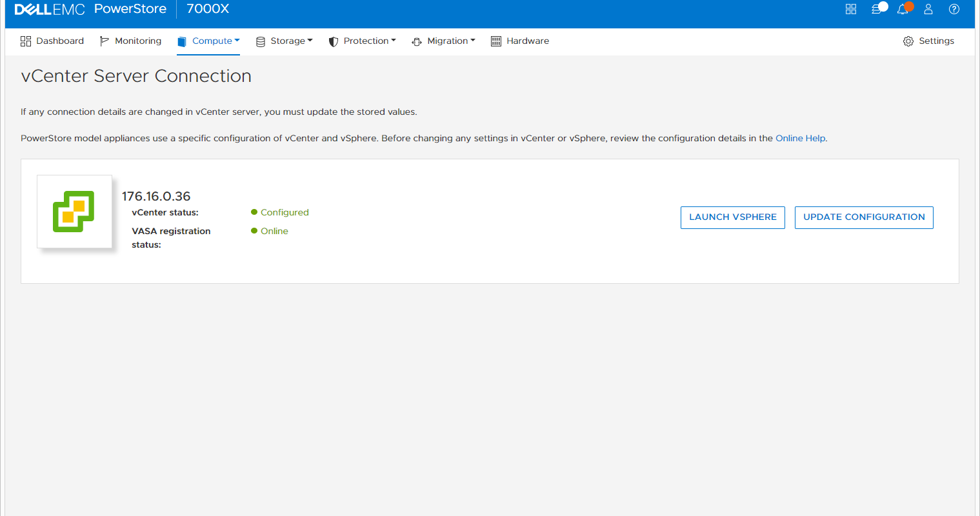The image size is (980, 516).
Task: Select the IP address 176.16.0.36
Action: (x=156, y=196)
